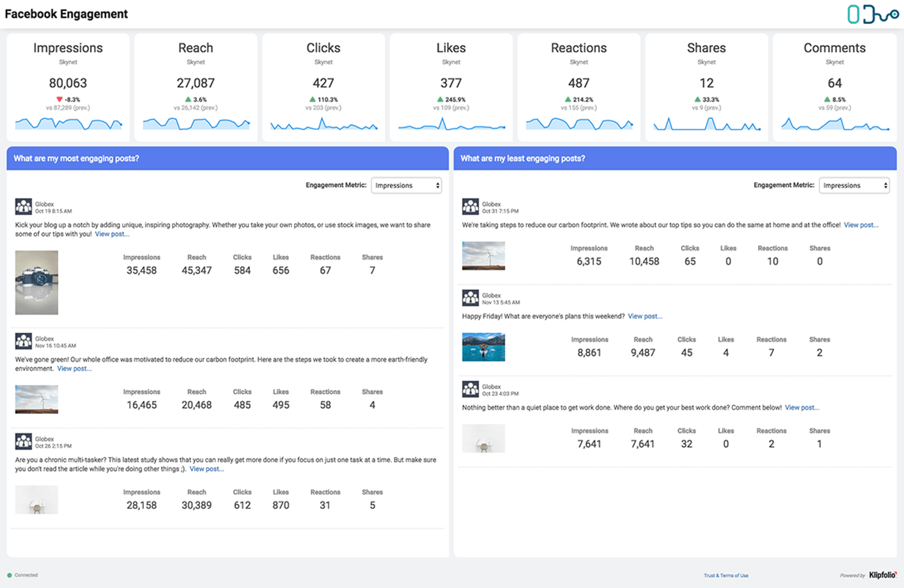Select the Shares sparkline chart
The height and width of the screenshot is (588, 904).
pos(706,125)
